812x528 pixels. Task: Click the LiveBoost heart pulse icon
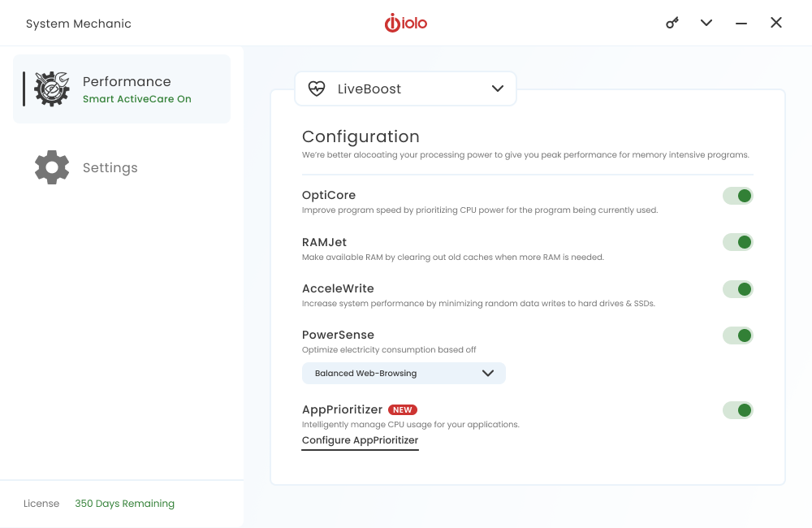coord(317,89)
